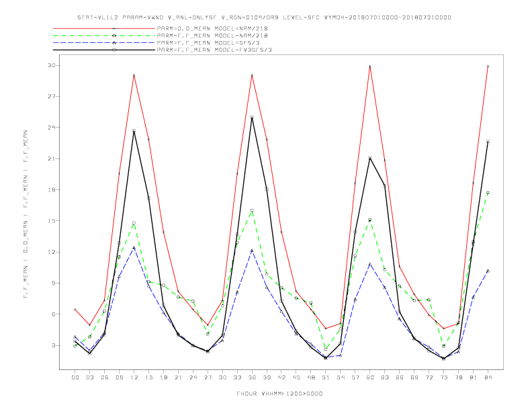
Task: Click x-axis tick label 06
Action: click(x=105, y=377)
